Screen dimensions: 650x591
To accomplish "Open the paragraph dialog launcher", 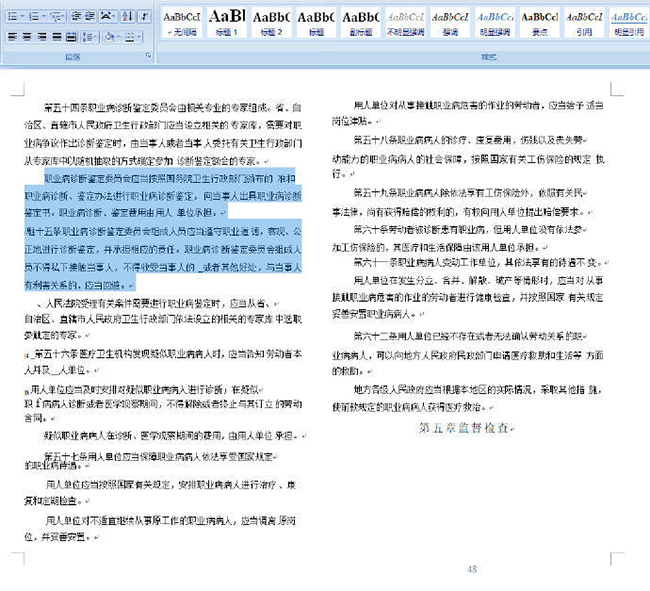I will click(x=149, y=56).
